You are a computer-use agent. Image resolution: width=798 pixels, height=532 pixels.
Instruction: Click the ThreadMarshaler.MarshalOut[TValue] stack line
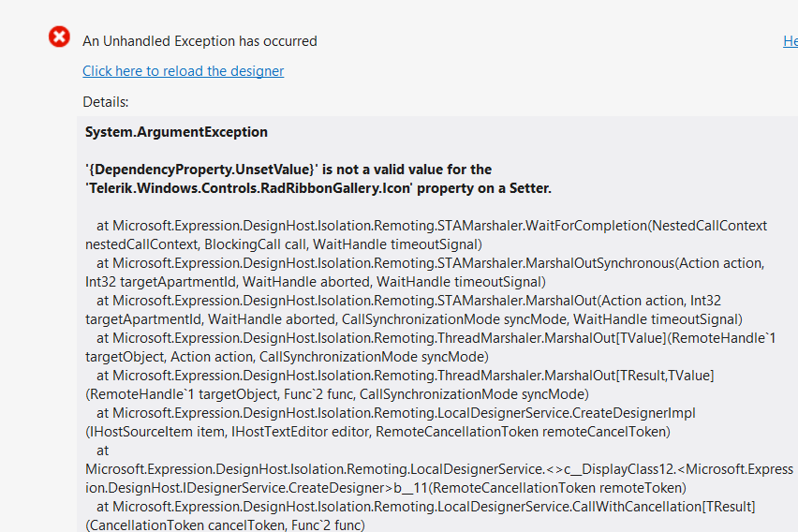pyautogui.click(x=436, y=338)
